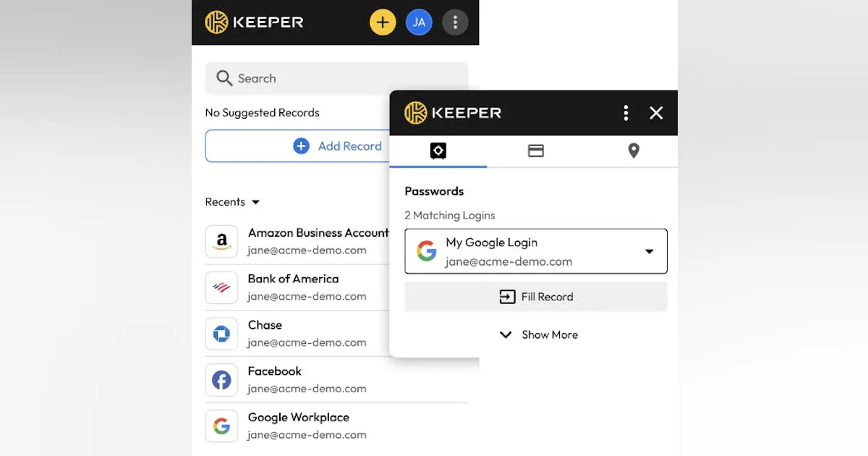This screenshot has height=456, width=868.
Task: Click the yellow plus button to create record
Action: coord(383,22)
